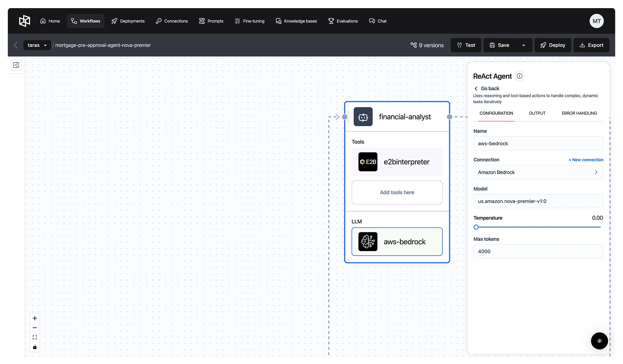
Task: Edit the Max tokens field
Action: [x=538, y=251]
